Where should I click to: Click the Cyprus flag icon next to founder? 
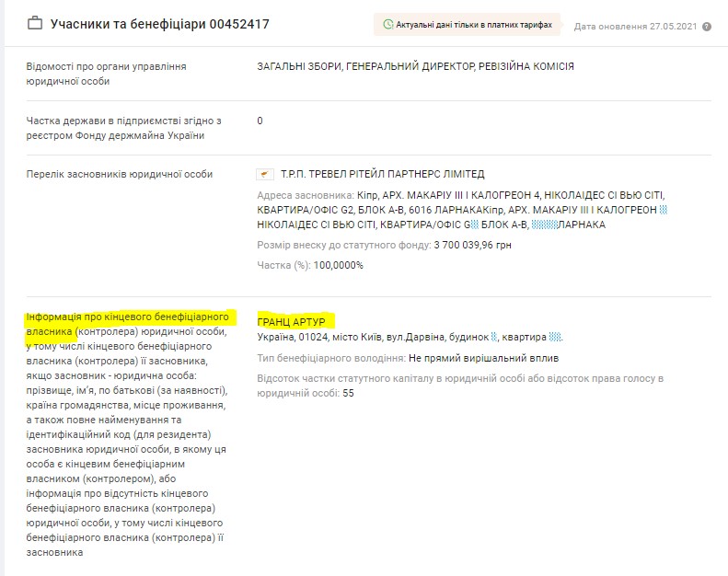click(x=266, y=175)
